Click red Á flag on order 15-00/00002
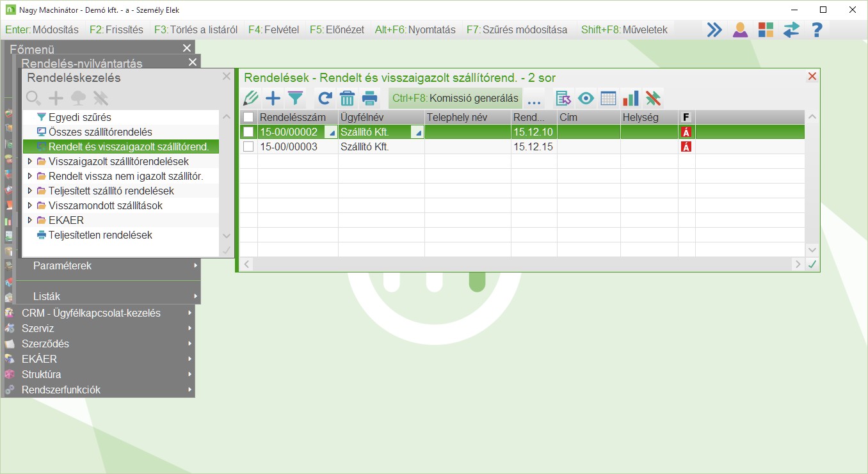This screenshot has width=868, height=474. coord(686,132)
